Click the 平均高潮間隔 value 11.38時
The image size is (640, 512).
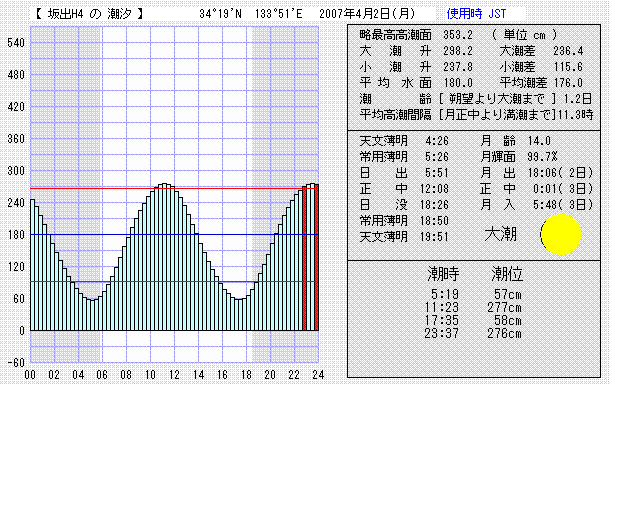coord(576,115)
